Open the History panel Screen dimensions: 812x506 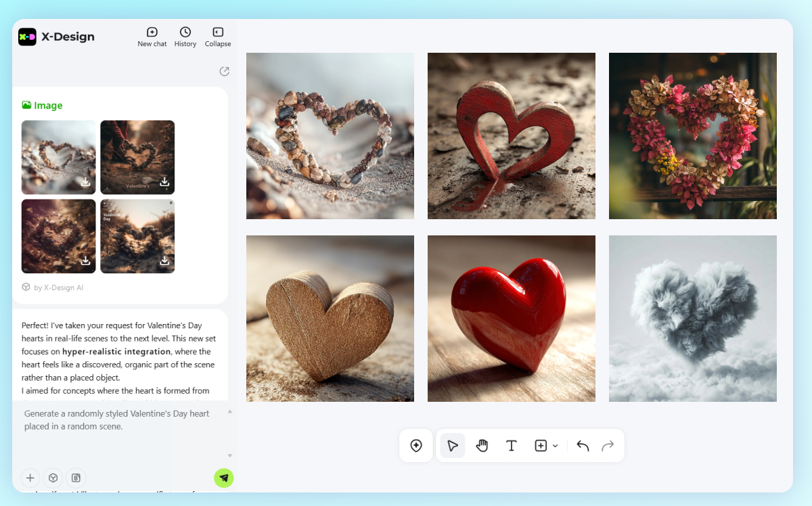(x=185, y=37)
